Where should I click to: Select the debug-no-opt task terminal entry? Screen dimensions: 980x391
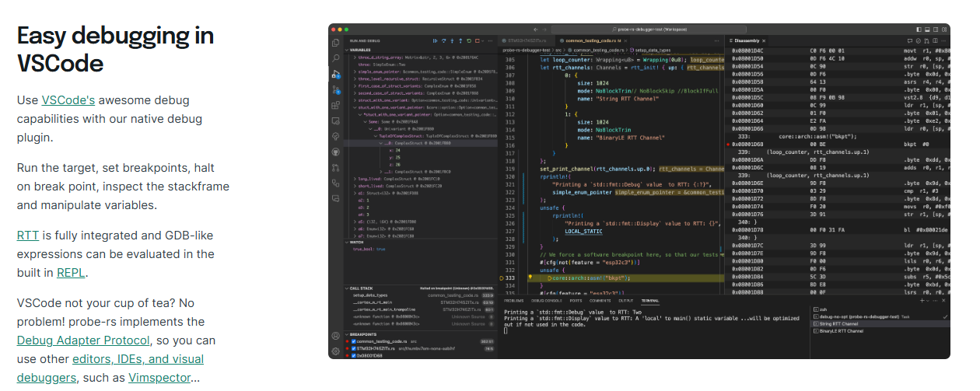879,316
